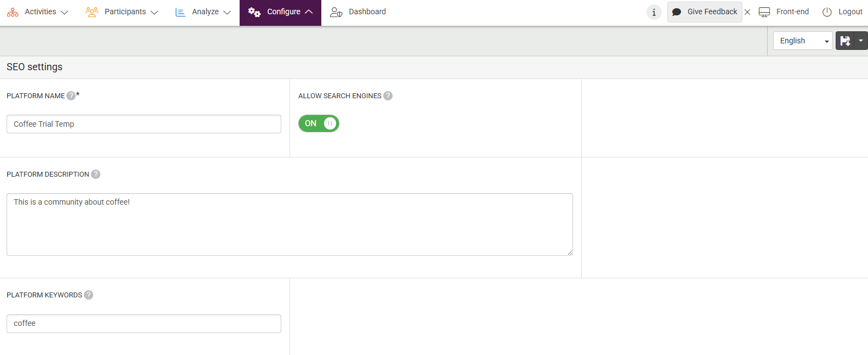Click help icon beside Allow Search Engines

pyautogui.click(x=388, y=96)
